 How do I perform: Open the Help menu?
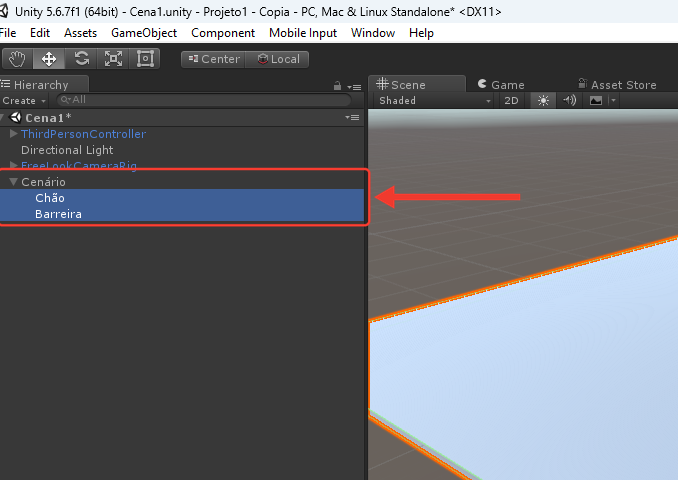pyautogui.click(x=421, y=33)
